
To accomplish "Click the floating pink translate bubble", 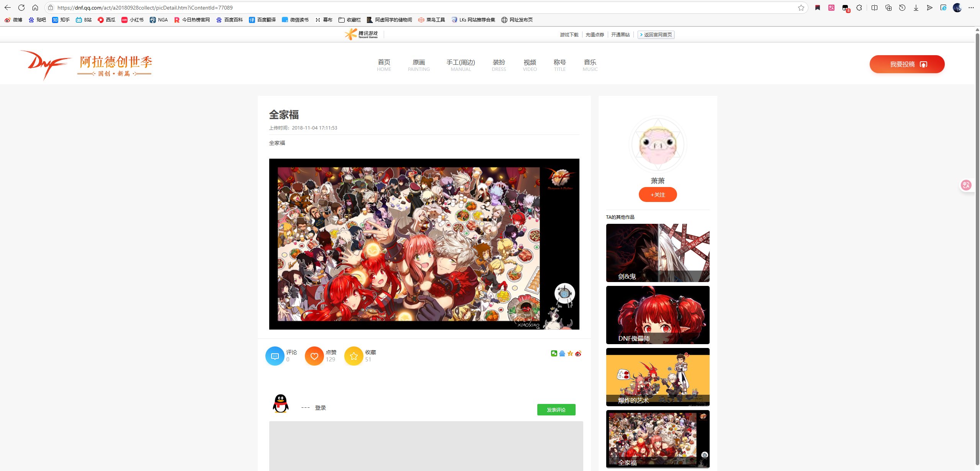I will pyautogui.click(x=966, y=185).
